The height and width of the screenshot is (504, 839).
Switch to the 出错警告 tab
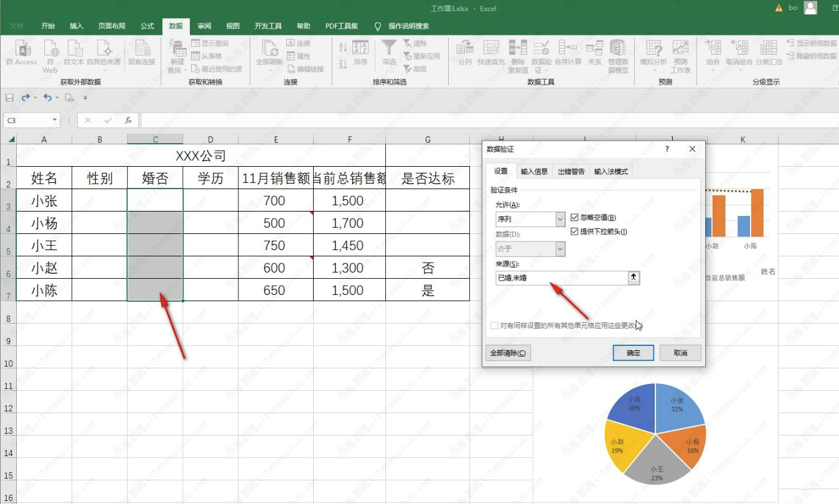(571, 172)
